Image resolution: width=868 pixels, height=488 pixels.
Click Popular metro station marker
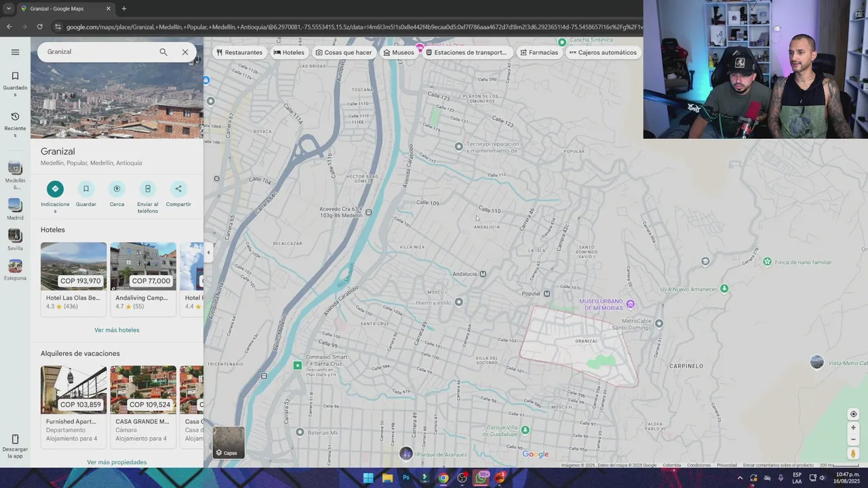point(547,293)
